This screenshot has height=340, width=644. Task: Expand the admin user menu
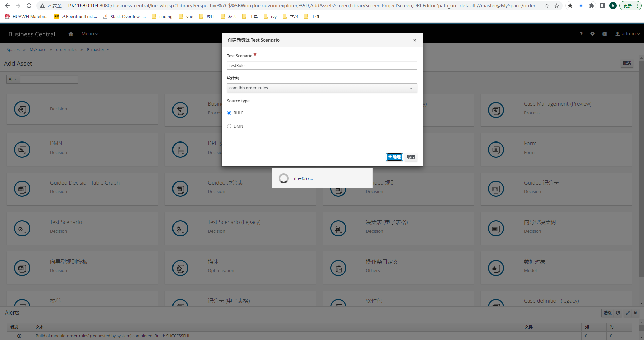click(x=627, y=34)
